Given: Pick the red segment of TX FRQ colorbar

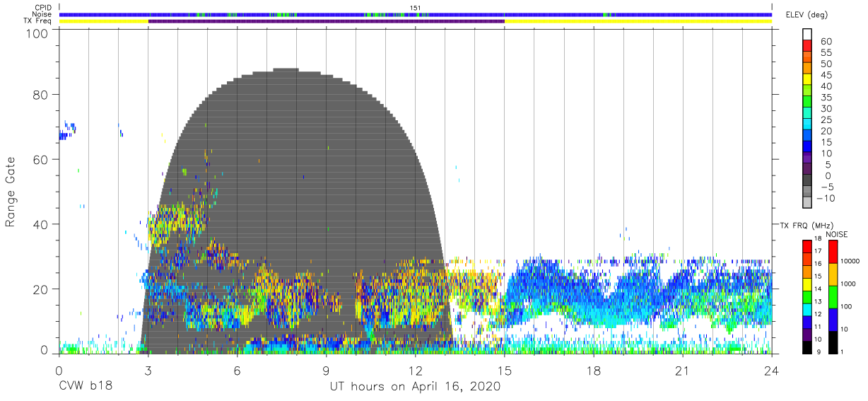Looking at the screenshot, I should point(807,246).
